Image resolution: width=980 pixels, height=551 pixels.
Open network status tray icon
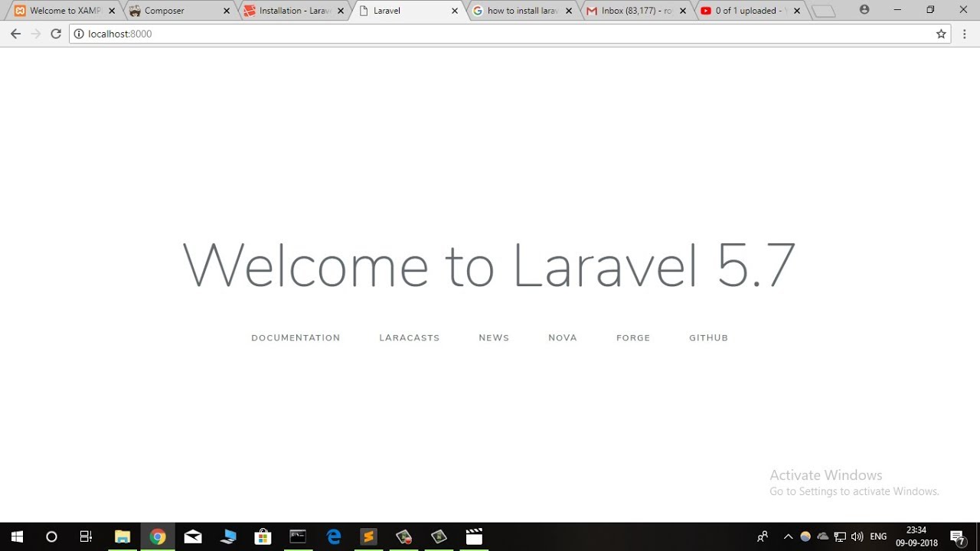point(840,536)
